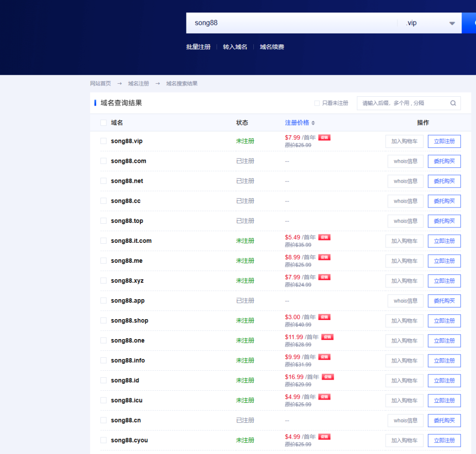The image size is (476, 454).
Task: Select the song88.net row checkbox
Action: [x=104, y=181]
